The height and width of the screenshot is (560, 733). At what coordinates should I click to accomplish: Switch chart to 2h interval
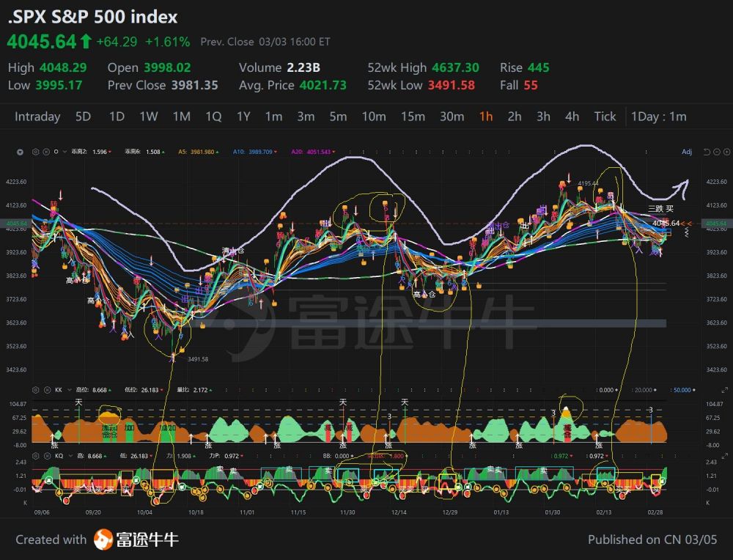pos(515,117)
